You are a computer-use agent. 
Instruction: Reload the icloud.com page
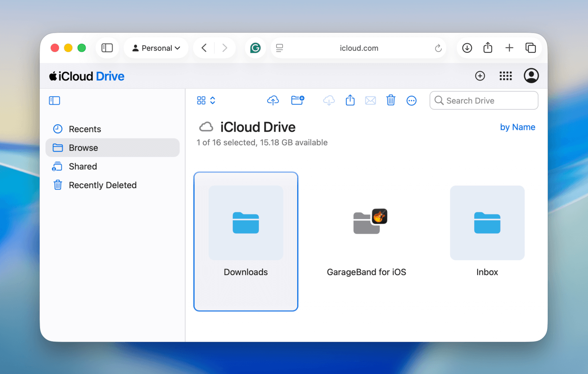438,48
